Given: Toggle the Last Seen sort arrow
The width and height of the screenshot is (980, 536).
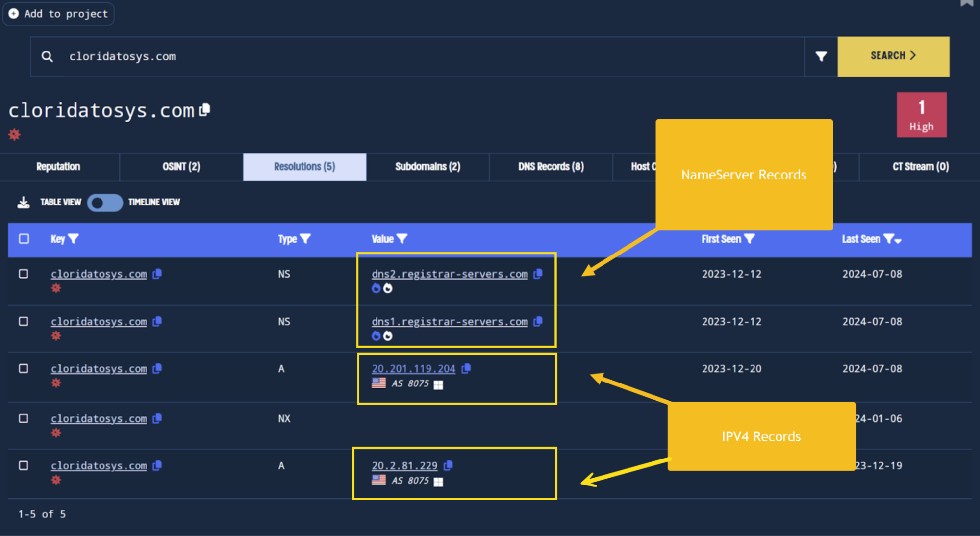Looking at the screenshot, I should [x=898, y=241].
